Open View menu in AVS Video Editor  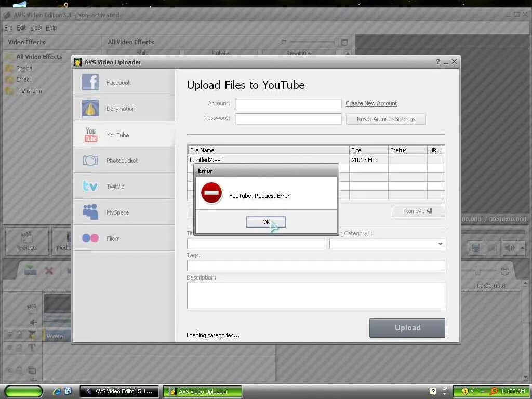(36, 28)
